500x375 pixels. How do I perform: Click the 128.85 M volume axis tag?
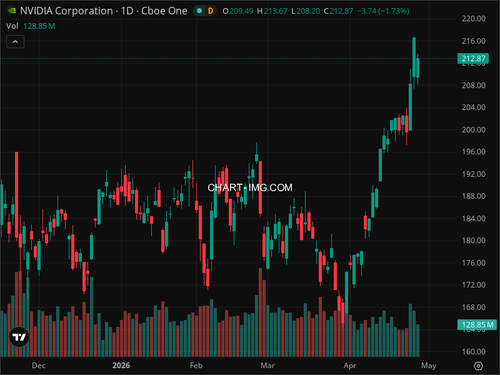tap(477, 324)
